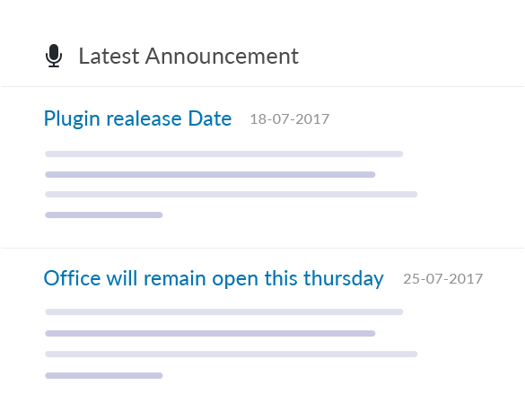
Task: Click short last placeholder line under Office announcement
Action: pos(104,376)
